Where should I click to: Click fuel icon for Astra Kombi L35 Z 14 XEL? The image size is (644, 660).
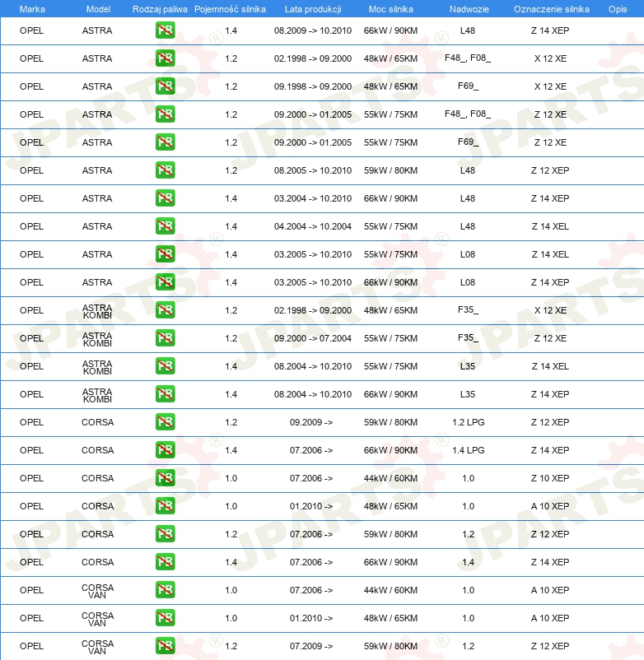(165, 366)
